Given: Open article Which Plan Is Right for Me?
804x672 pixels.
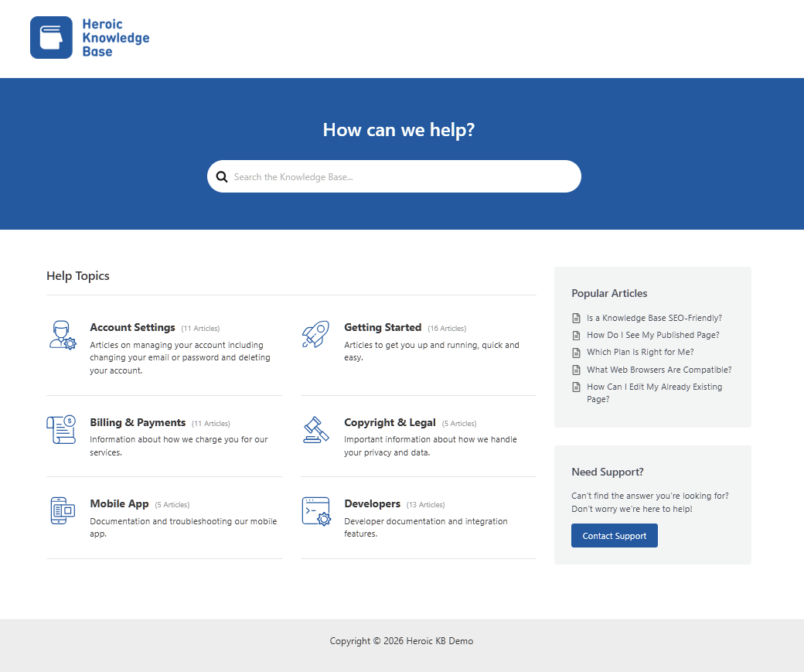Looking at the screenshot, I should point(640,352).
